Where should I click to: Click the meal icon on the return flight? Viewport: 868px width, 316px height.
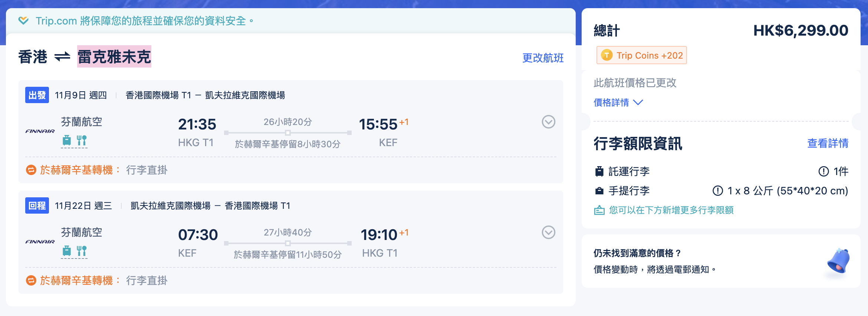coord(82,251)
